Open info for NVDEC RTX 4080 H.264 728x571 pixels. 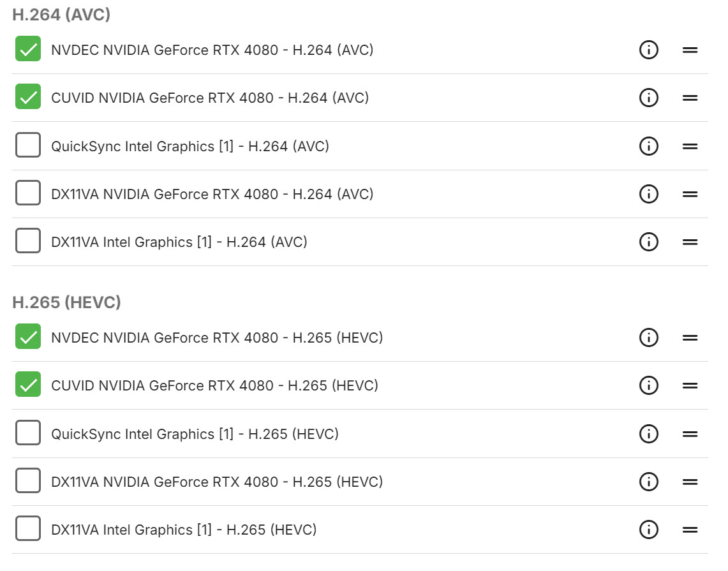tap(648, 50)
